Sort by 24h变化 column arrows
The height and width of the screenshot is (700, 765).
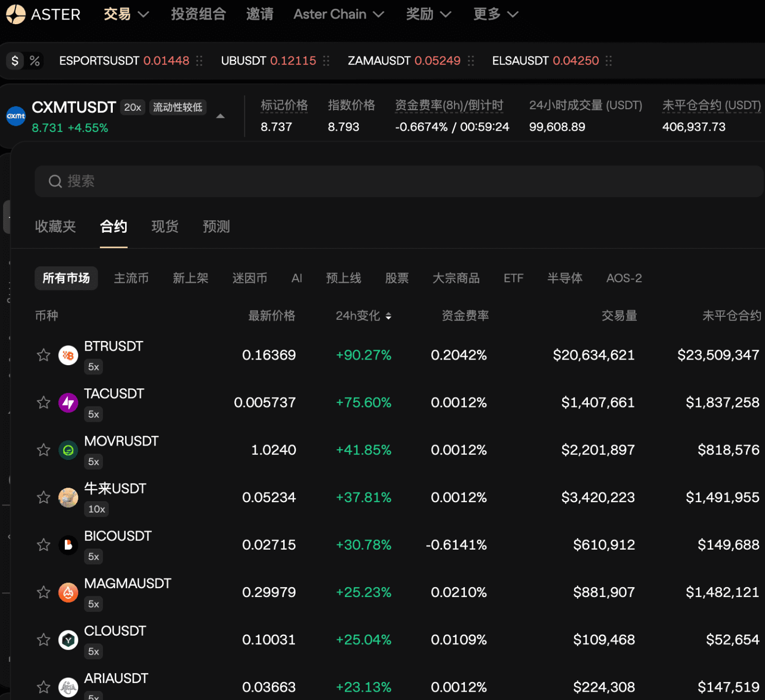click(x=388, y=316)
